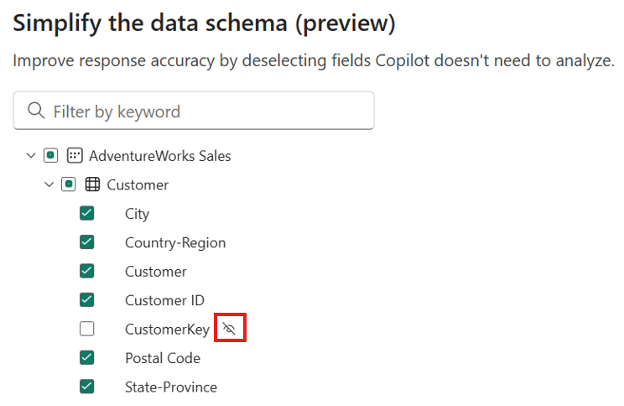Enable the CustomerKey checkbox

tap(87, 329)
